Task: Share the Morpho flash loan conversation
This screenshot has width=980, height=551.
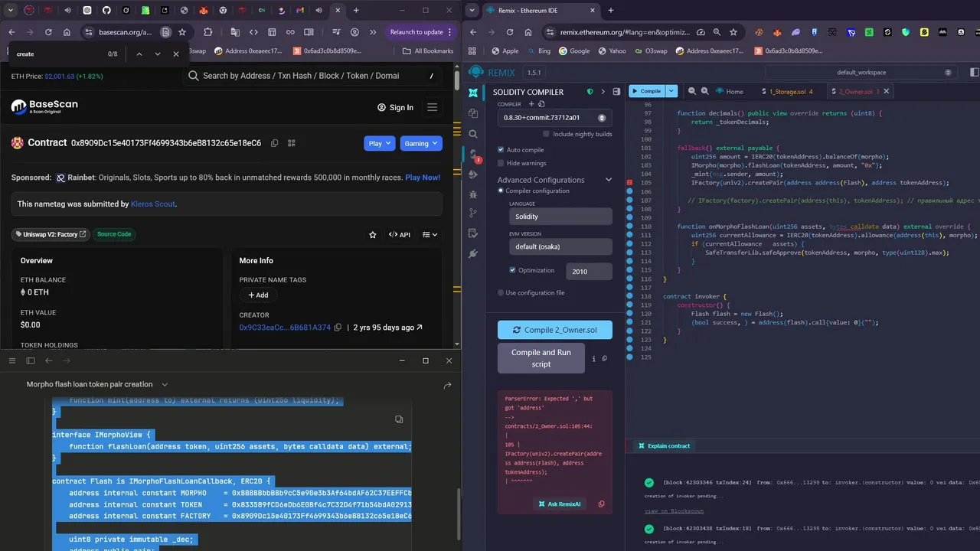Action: point(448,385)
